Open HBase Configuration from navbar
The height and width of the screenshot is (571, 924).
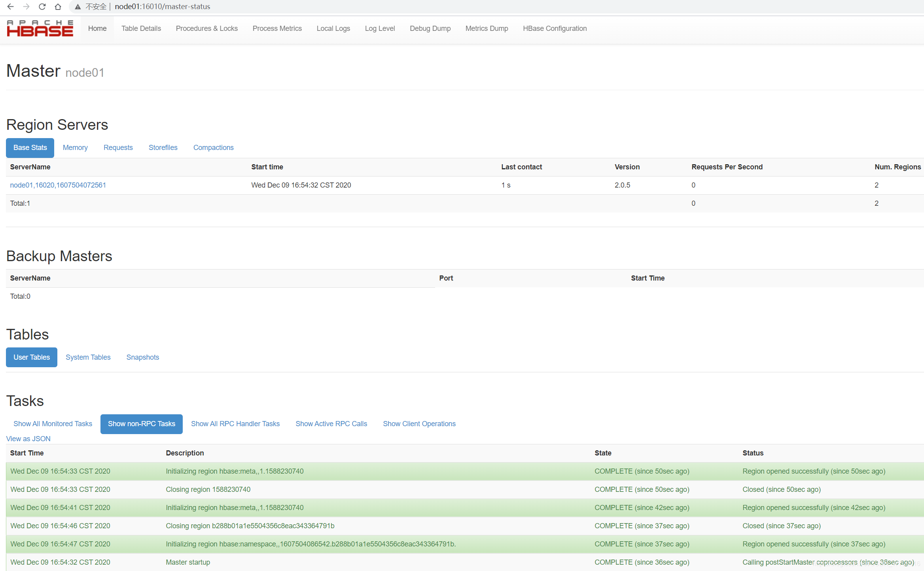coord(555,28)
